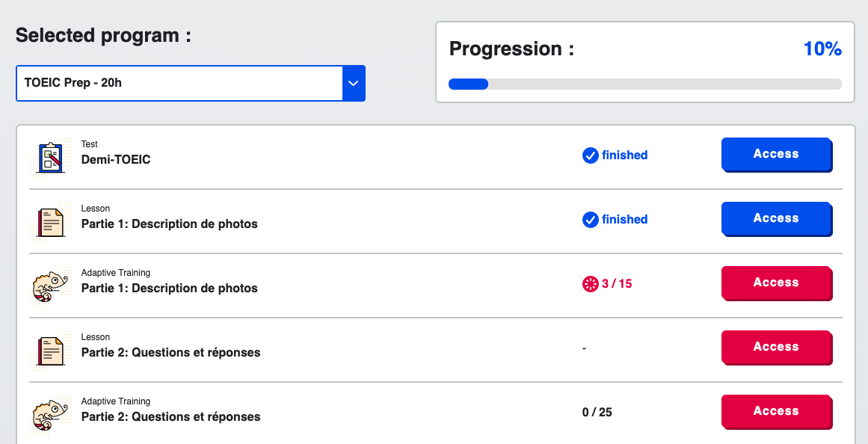Viewport: 868px width, 444px height.
Task: Click the finished checkmark for Partie 1 lesson
Action: pos(590,220)
